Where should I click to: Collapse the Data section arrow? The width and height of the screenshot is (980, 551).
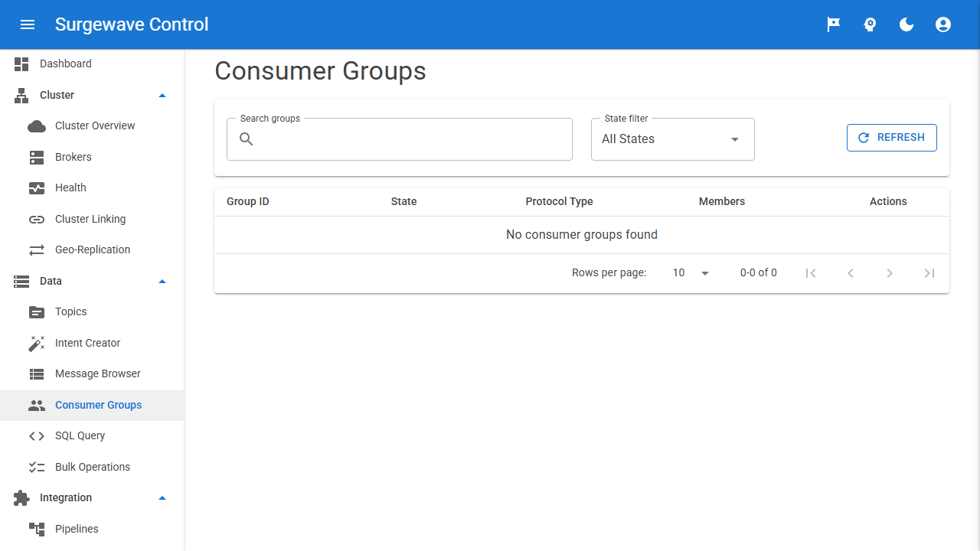point(162,282)
